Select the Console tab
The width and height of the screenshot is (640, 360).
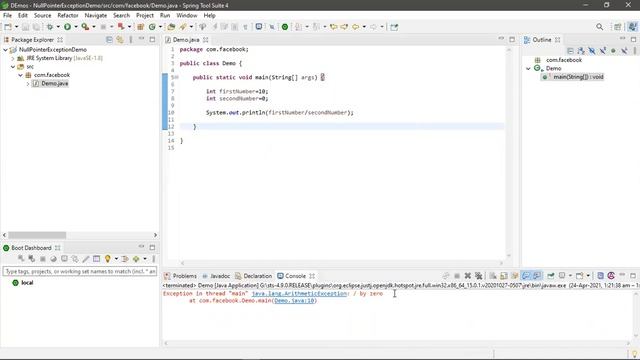coord(291,276)
